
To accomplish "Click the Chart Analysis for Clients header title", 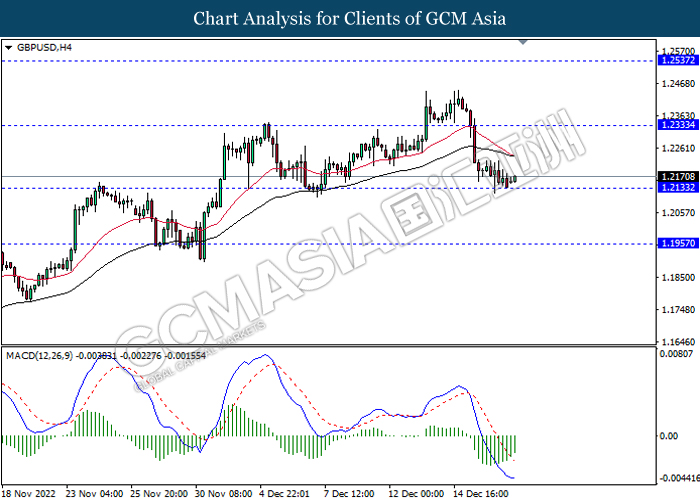I will 350,18.
